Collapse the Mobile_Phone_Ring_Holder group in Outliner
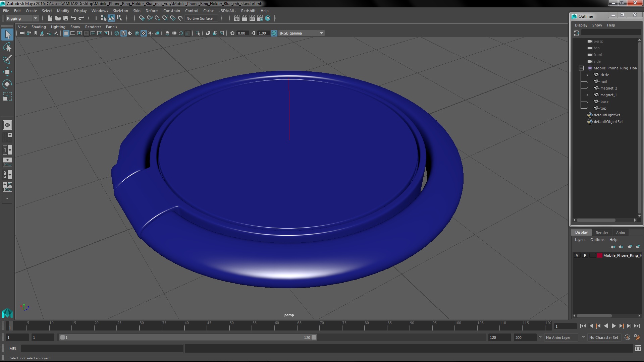The height and width of the screenshot is (362, 644). point(581,68)
